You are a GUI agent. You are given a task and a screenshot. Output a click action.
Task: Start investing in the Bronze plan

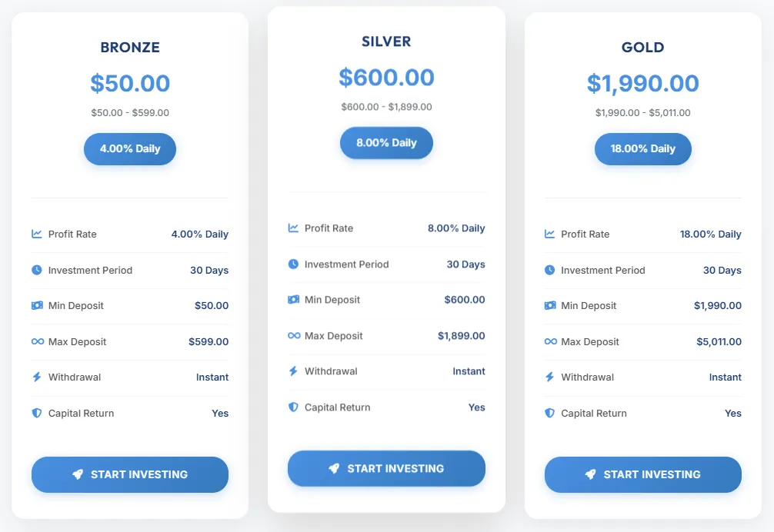(130, 474)
